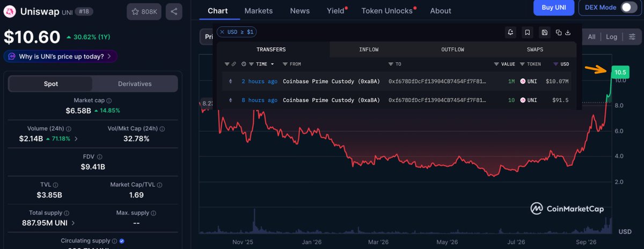This screenshot has height=249, width=644.
Task: Open TIME column sort dropdown arrow
Action: click(x=272, y=64)
